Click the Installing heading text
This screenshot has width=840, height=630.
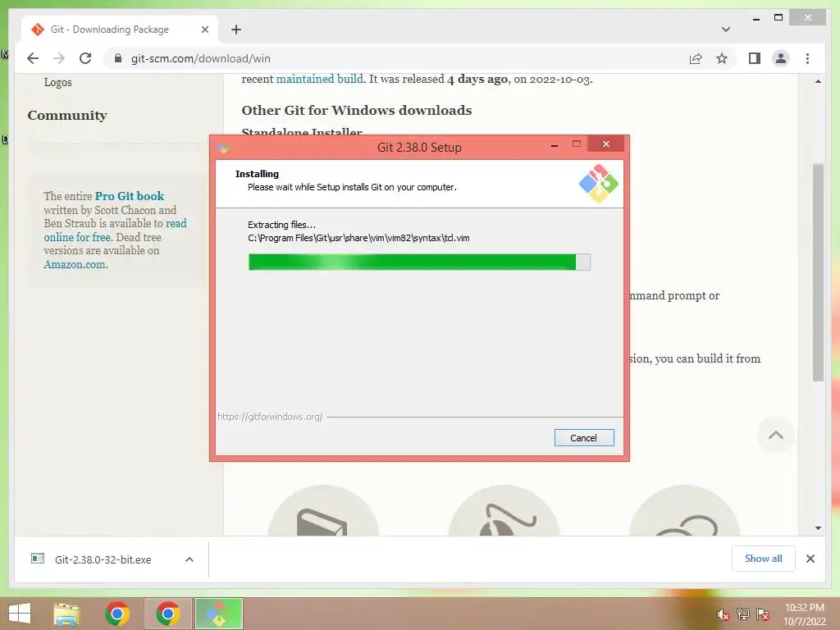coord(257,174)
